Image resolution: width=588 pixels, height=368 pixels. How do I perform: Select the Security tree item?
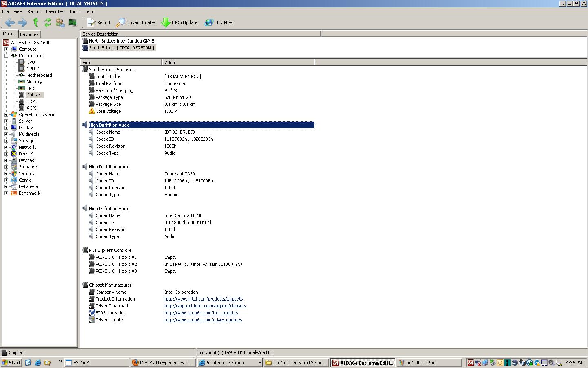(27, 173)
